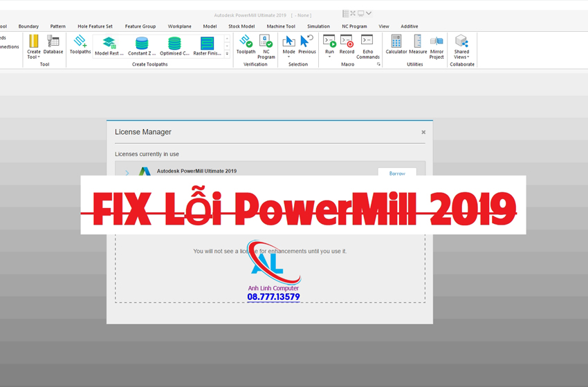Switch to the Simulation ribbon tab

pyautogui.click(x=318, y=26)
